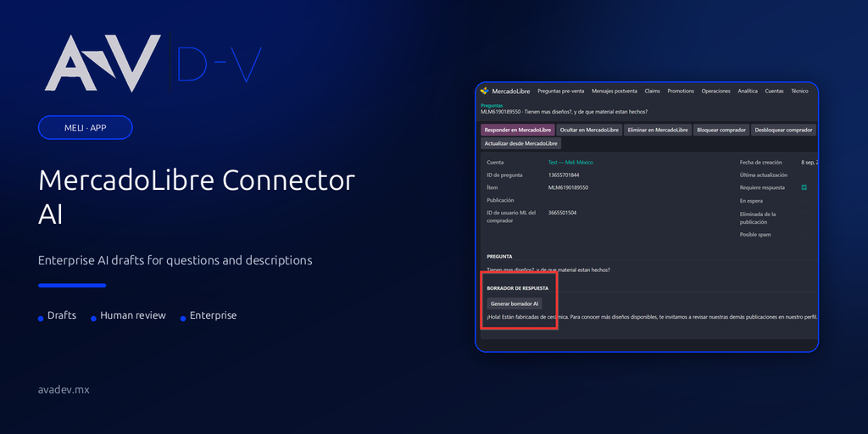Click the avadev.mx website text

click(x=64, y=390)
